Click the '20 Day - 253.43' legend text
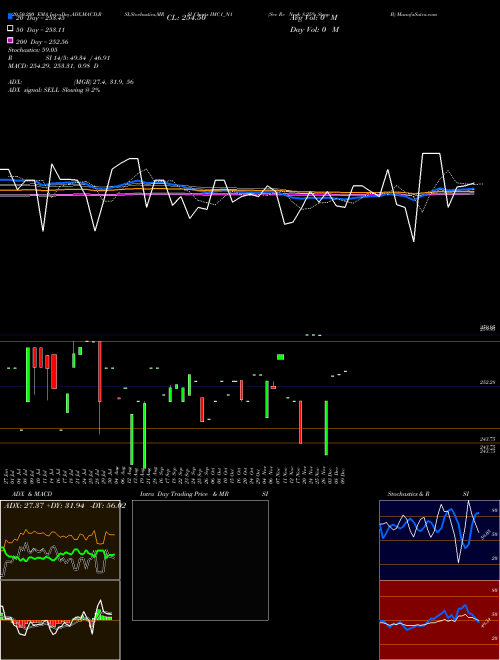 40,18
